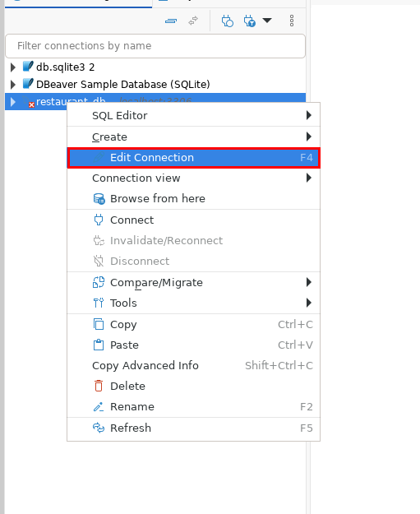The image size is (420, 514).
Task: Select DBeaver Sample Database (SQLite) connection
Action: pyautogui.click(x=122, y=85)
